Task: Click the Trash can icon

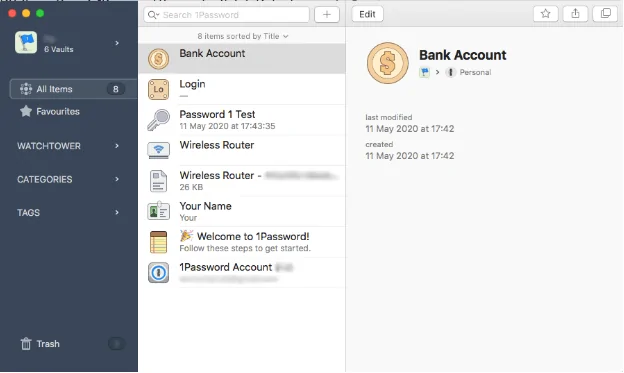Action: tap(26, 344)
